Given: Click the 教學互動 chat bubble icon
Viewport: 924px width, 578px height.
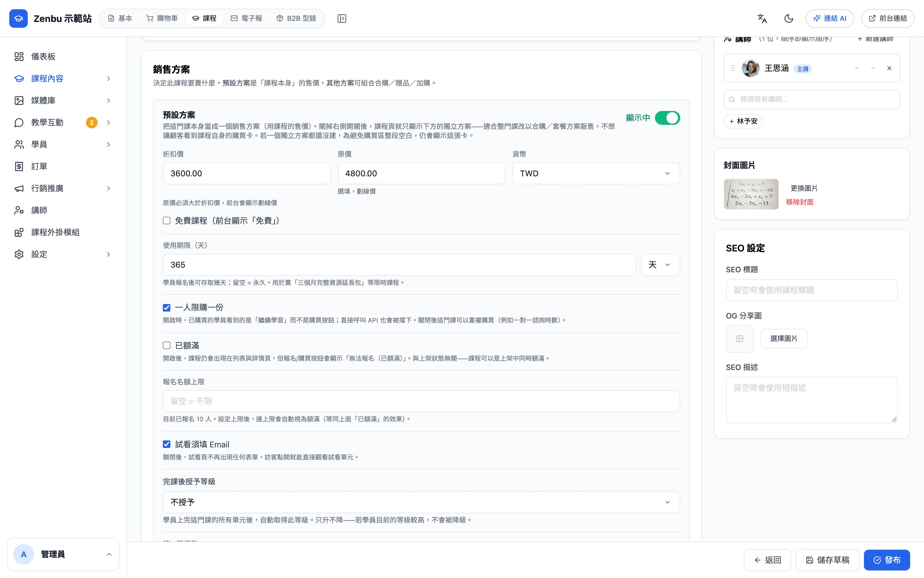Looking at the screenshot, I should (x=19, y=122).
